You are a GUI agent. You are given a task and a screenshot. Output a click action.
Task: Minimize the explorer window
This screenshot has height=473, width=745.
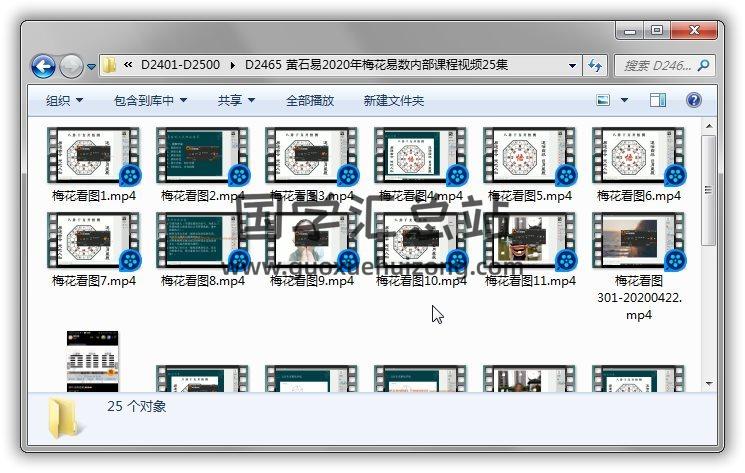click(630, 31)
